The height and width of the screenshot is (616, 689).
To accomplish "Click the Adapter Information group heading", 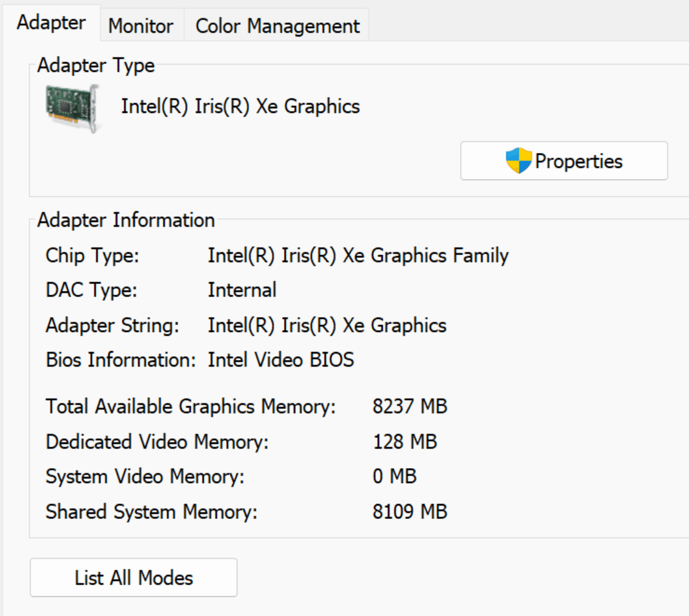I will 125,220.
